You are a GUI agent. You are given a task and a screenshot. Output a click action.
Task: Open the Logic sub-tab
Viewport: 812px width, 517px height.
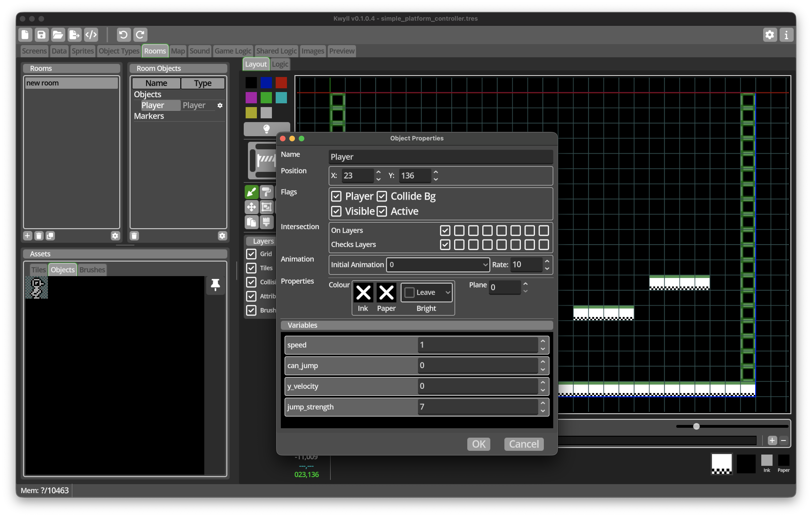click(x=280, y=64)
